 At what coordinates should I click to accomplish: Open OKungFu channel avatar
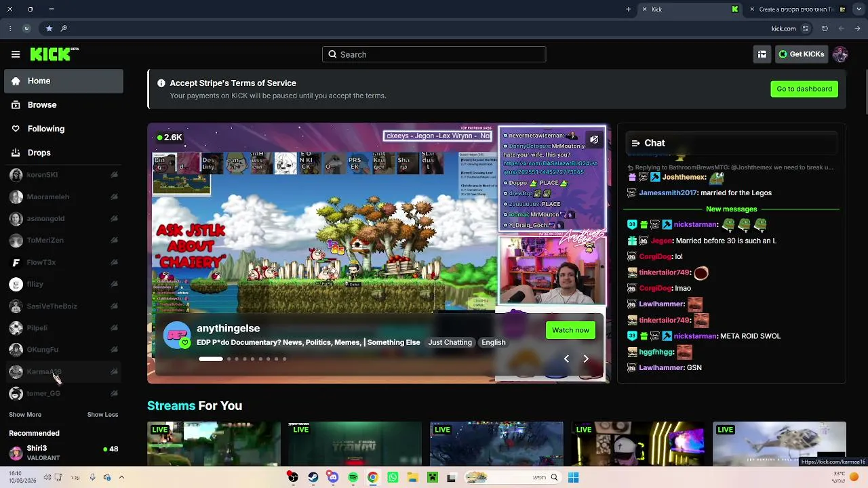16,350
